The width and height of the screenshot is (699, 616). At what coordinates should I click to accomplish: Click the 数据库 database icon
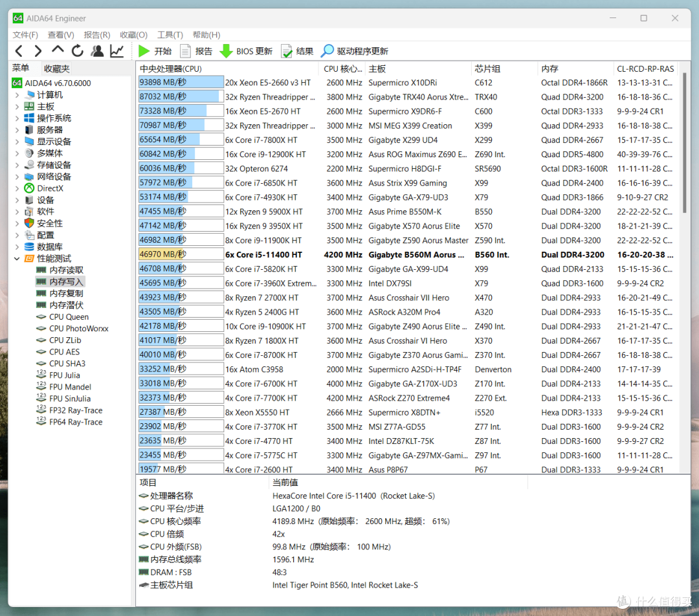[29, 247]
